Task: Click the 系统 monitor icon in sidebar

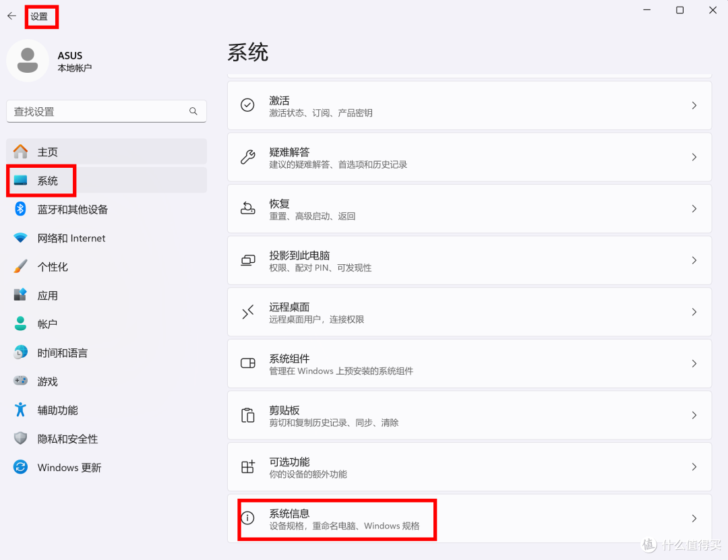Action: (x=20, y=181)
